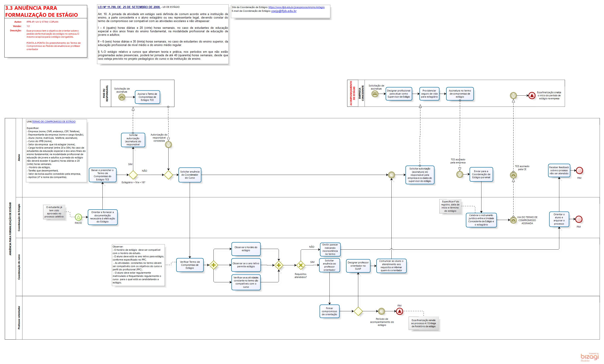The image size is (604, 364).
Task: Select the 'Enviar para a Coordenação de Estágio' task
Action: [x=481, y=174]
